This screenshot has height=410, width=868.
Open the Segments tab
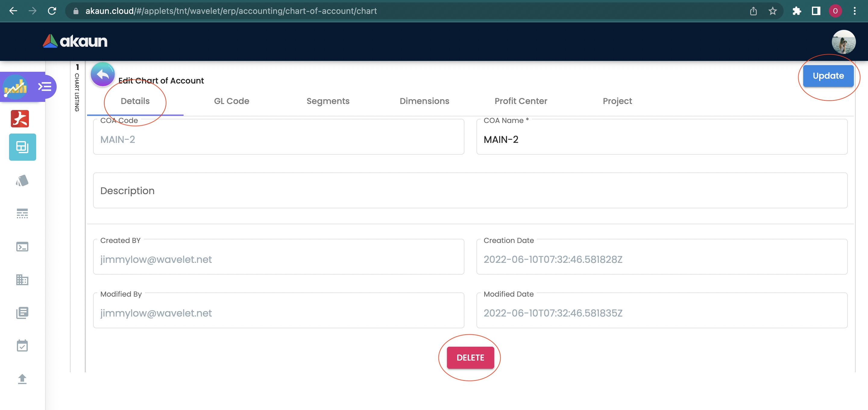pos(328,101)
